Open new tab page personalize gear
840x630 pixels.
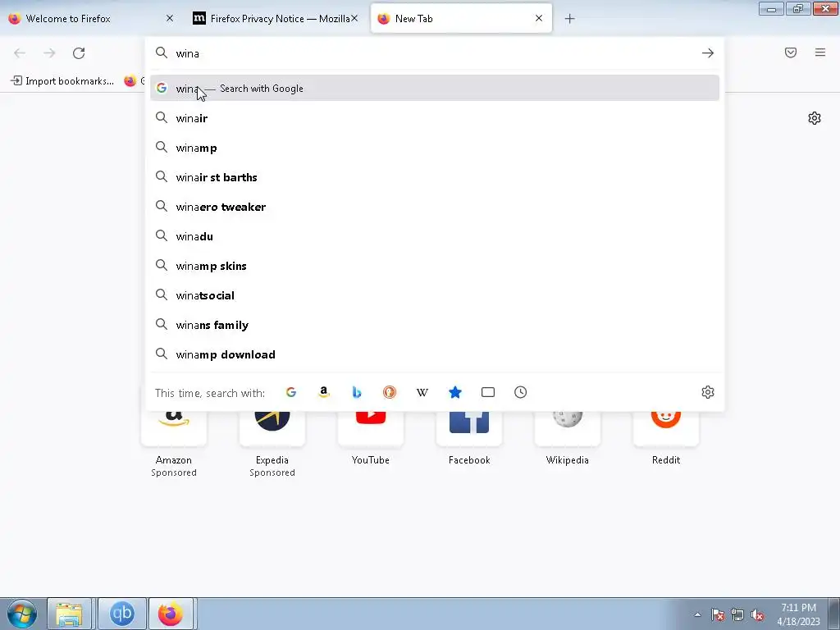[815, 118]
